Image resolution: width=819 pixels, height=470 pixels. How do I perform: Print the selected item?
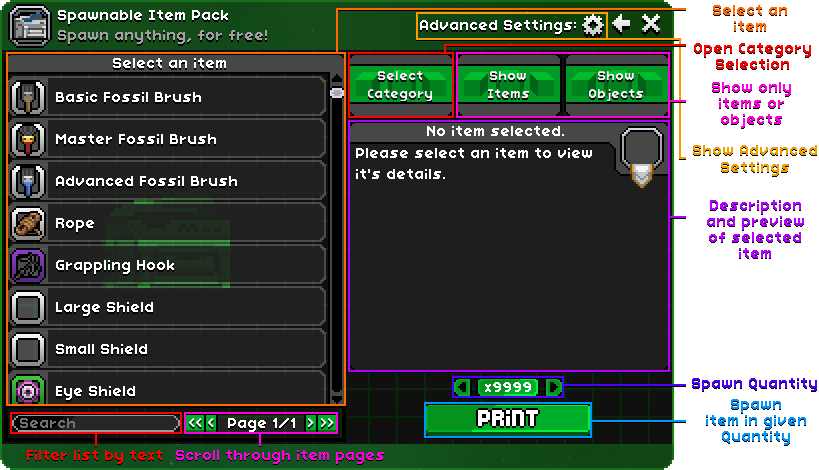point(508,419)
